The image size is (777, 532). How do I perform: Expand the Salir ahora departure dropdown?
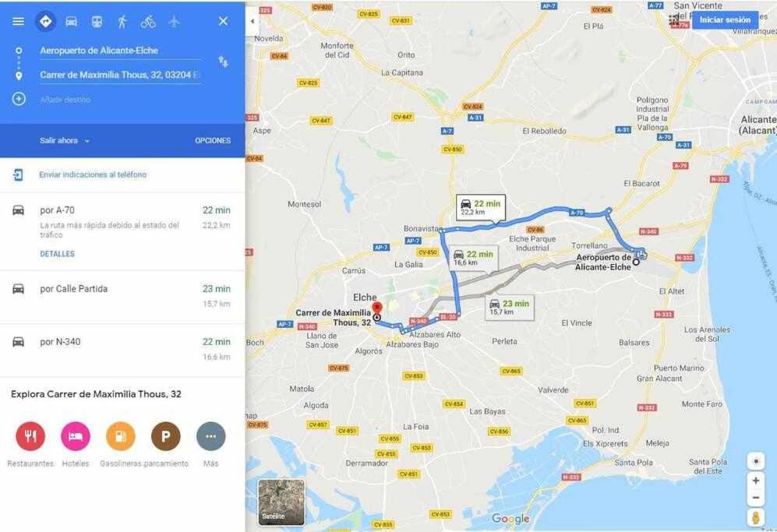(x=65, y=141)
